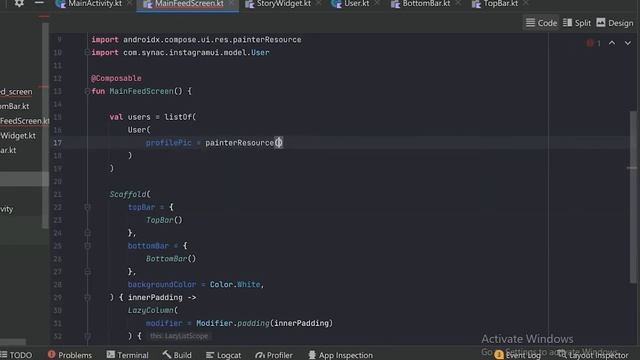
Task: Open the Terminal tool window
Action: [127, 355]
